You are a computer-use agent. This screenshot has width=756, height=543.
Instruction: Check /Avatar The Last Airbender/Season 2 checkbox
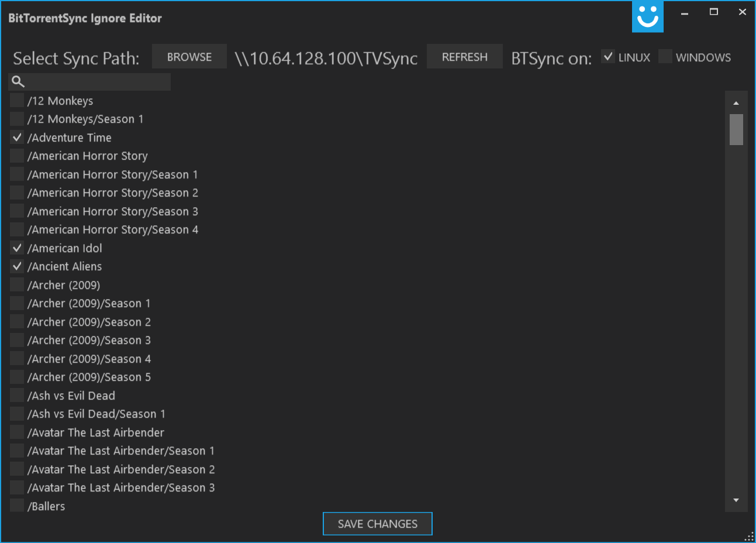[x=17, y=469]
